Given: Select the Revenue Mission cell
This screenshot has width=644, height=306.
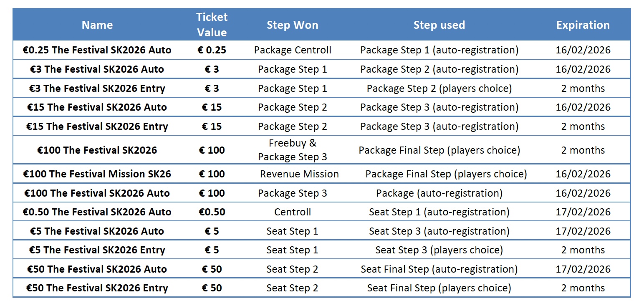Looking at the screenshot, I should pos(299,174).
